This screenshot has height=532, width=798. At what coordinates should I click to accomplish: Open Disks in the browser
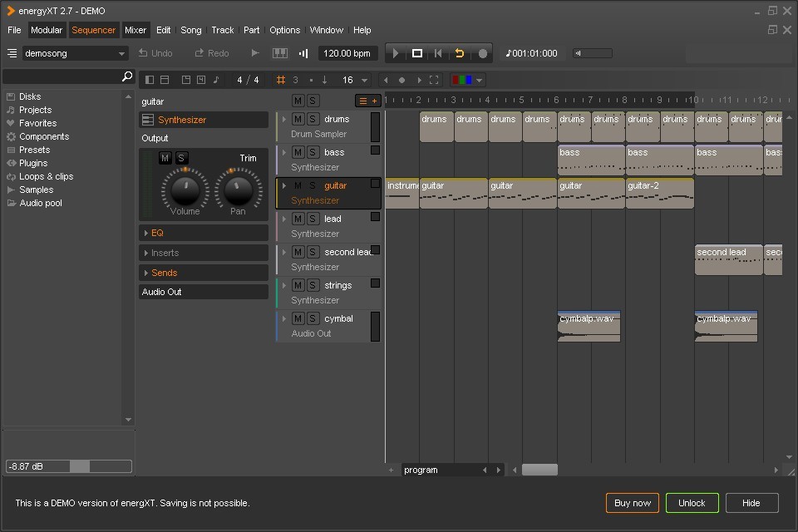pyautogui.click(x=30, y=96)
